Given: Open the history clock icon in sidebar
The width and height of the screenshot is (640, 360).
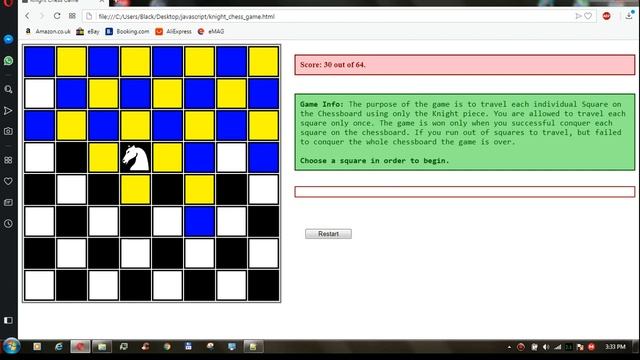Looking at the screenshot, I should click(x=8, y=224).
